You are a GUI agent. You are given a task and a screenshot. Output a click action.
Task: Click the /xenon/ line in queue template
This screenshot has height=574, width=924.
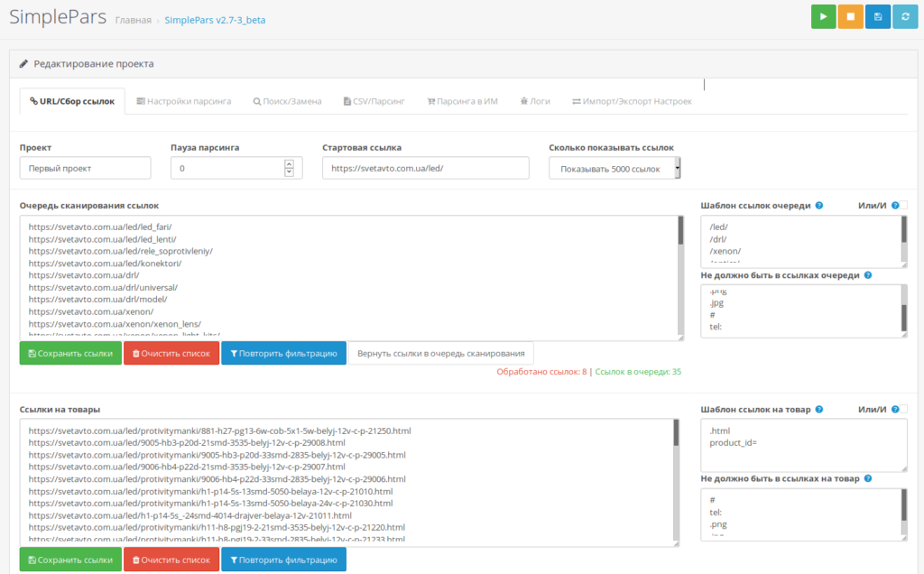(725, 251)
